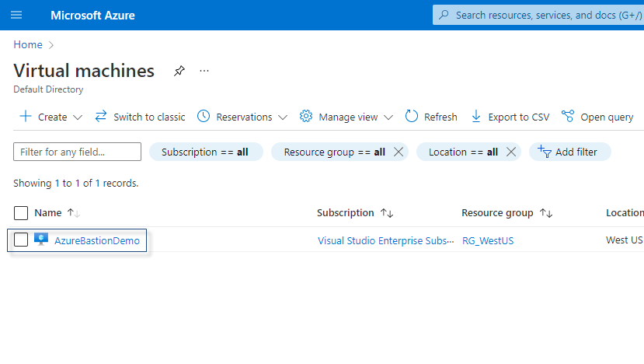The image size is (644, 364).
Task: Open the Subscription == all filter
Action: click(x=206, y=152)
